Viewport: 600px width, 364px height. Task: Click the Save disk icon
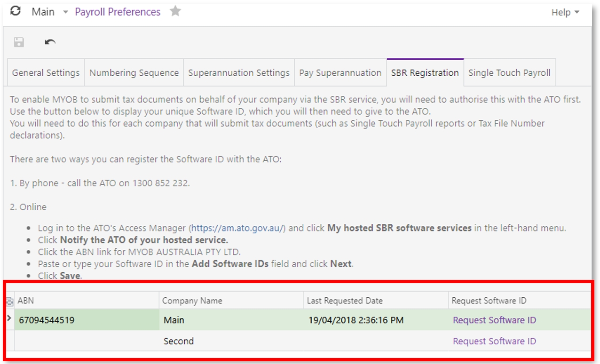click(19, 42)
